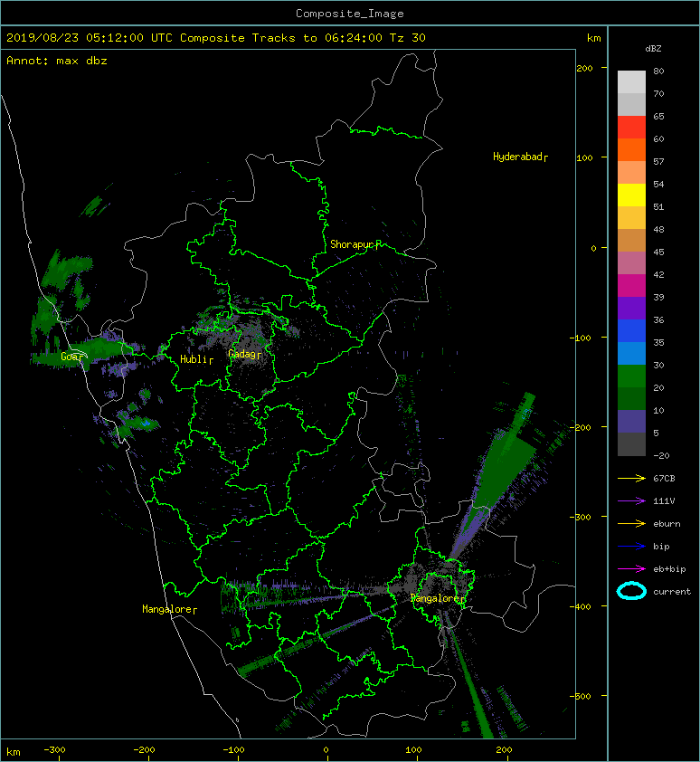
Task: Click the 'dBZ' color bar heading
Action: click(653, 49)
